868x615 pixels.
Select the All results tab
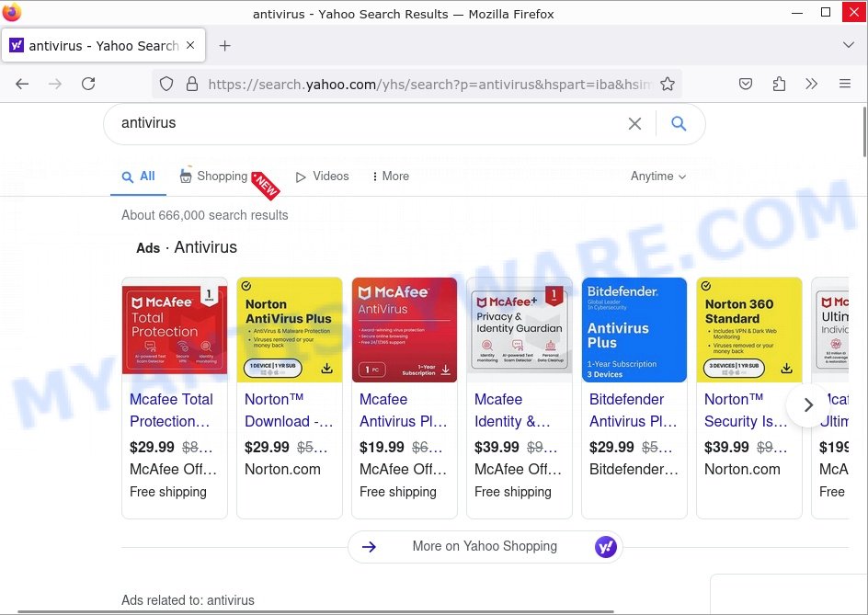point(139,177)
